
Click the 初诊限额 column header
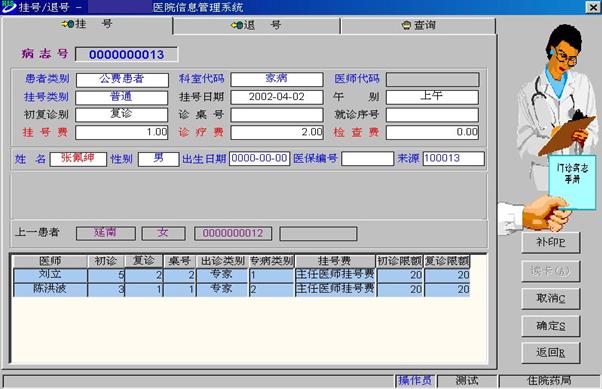click(x=400, y=261)
